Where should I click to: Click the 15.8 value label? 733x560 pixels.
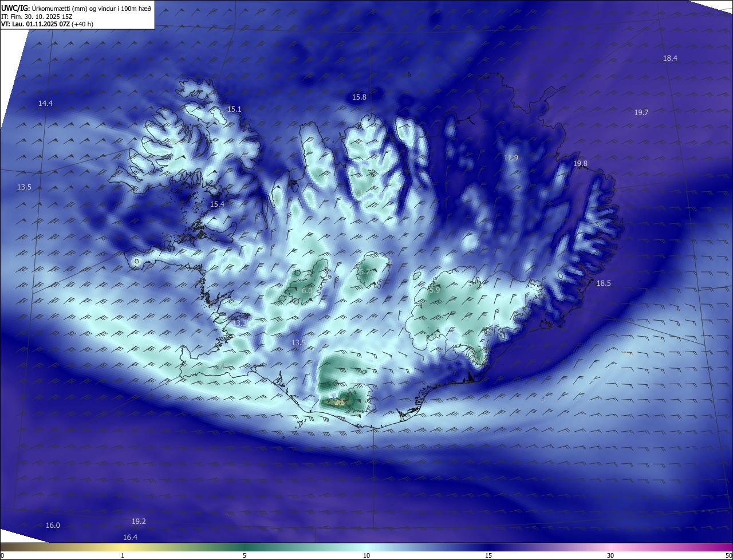[x=359, y=97]
